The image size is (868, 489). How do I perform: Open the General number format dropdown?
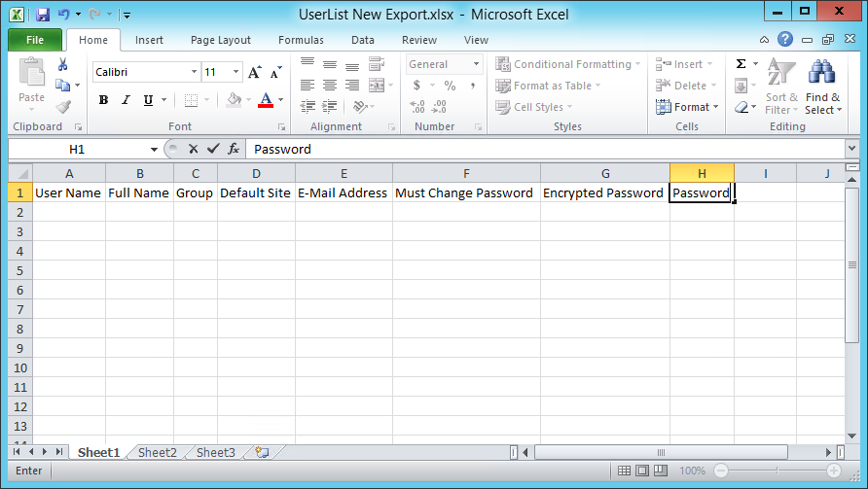pos(476,64)
